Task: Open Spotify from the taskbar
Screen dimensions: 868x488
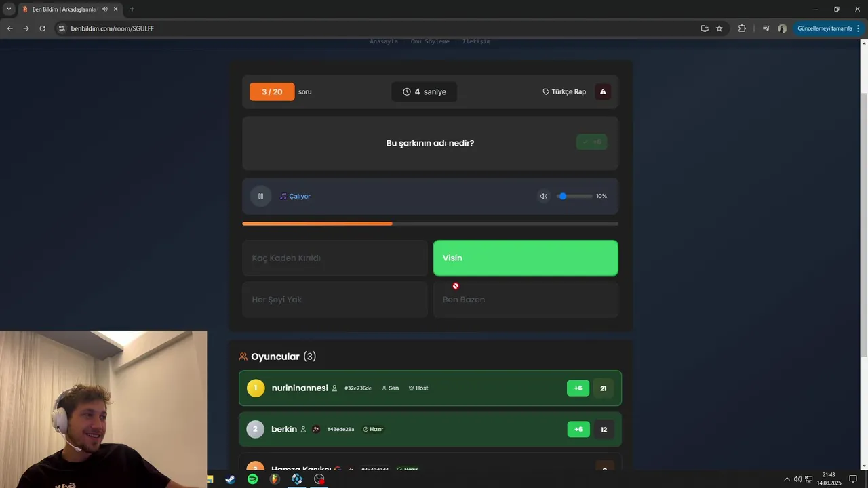Action: [x=253, y=479]
